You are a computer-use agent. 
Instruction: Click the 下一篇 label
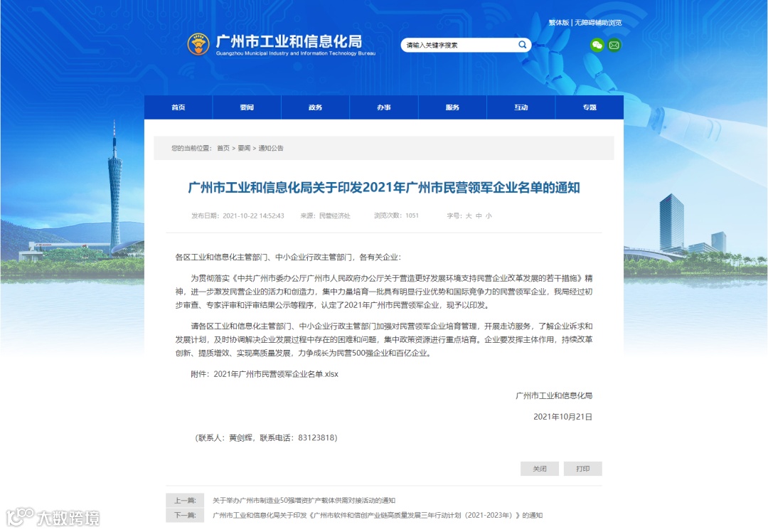point(185,516)
